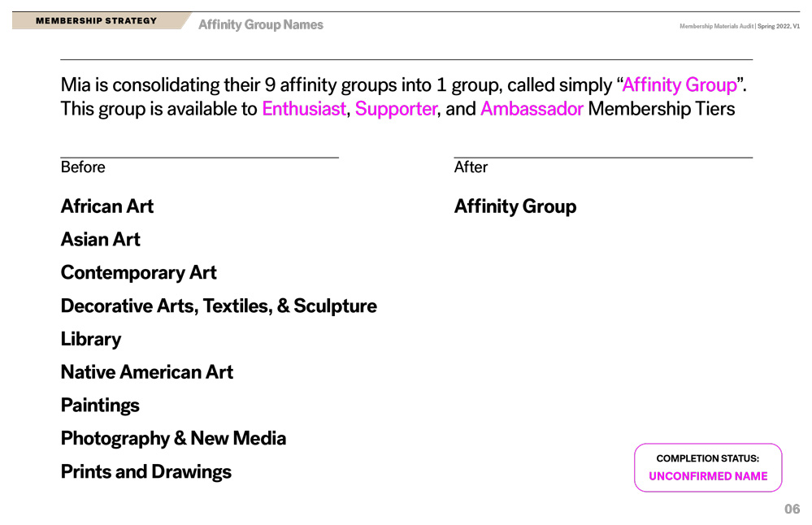Select the Native American Art item

point(147,371)
